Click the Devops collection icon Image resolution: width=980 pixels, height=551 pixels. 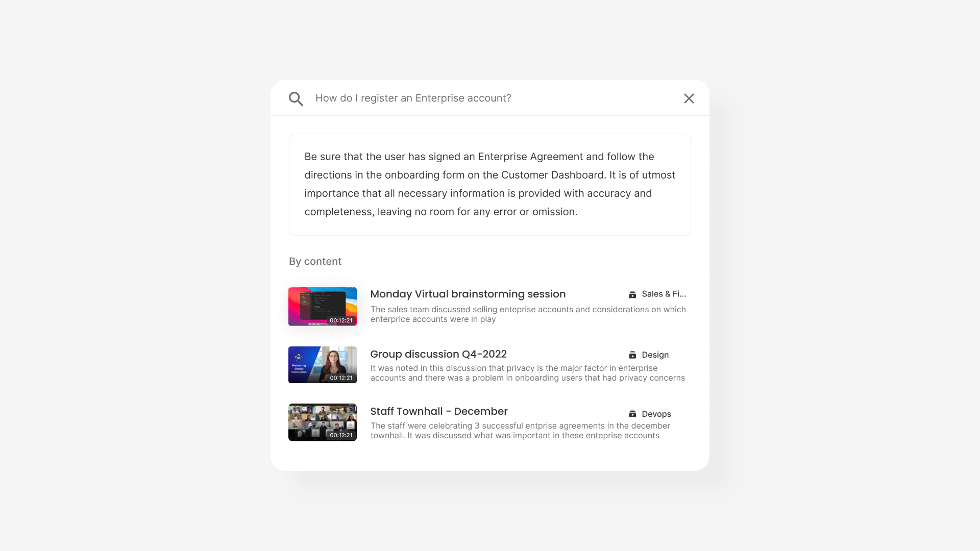tap(632, 414)
